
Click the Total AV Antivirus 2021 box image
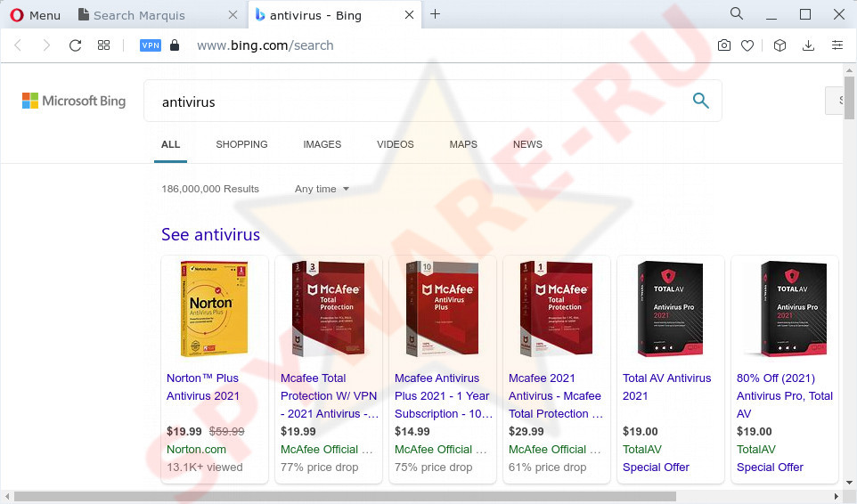[x=670, y=308]
